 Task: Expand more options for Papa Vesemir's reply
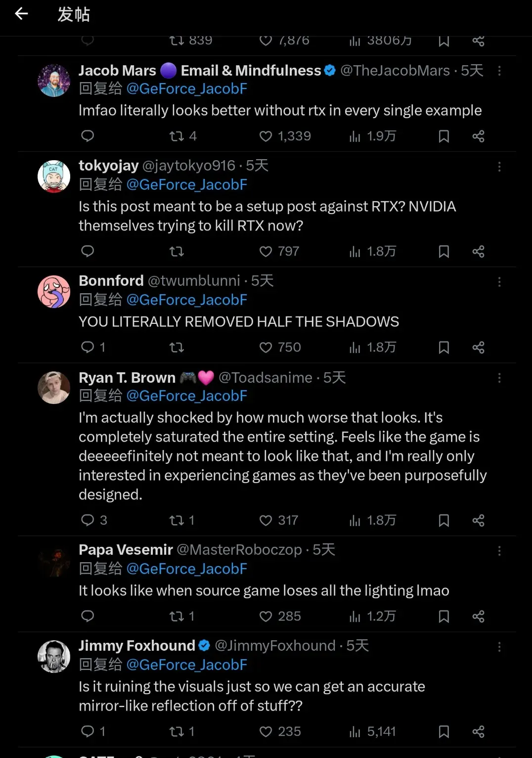click(499, 551)
